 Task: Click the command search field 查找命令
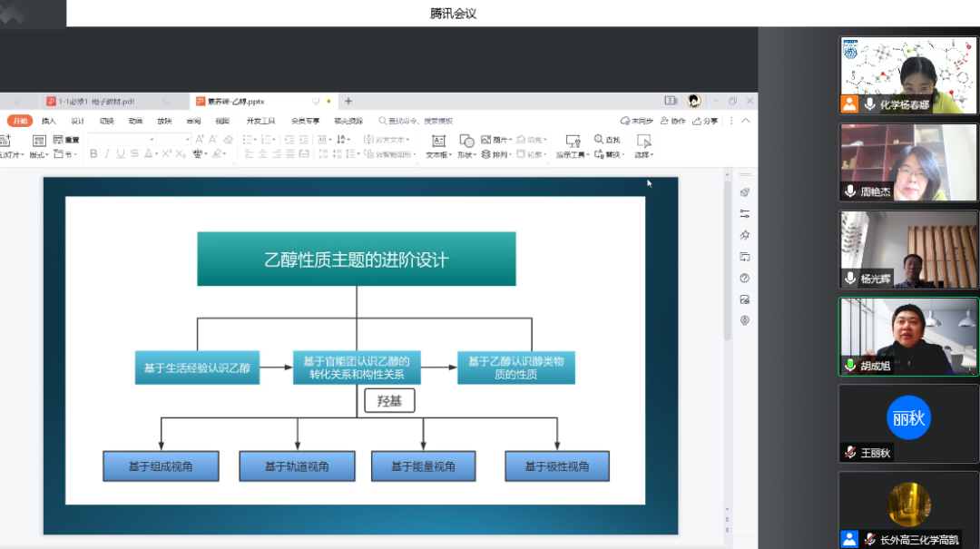tap(416, 121)
